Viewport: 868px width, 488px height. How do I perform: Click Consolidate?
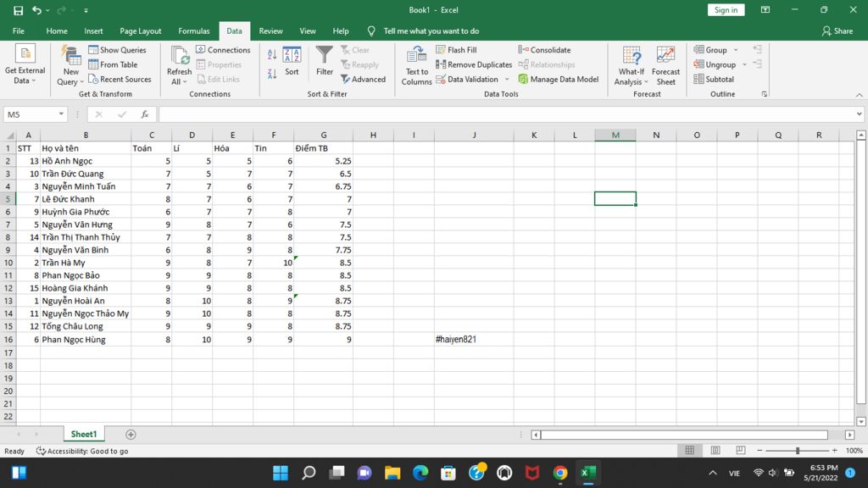click(x=544, y=50)
